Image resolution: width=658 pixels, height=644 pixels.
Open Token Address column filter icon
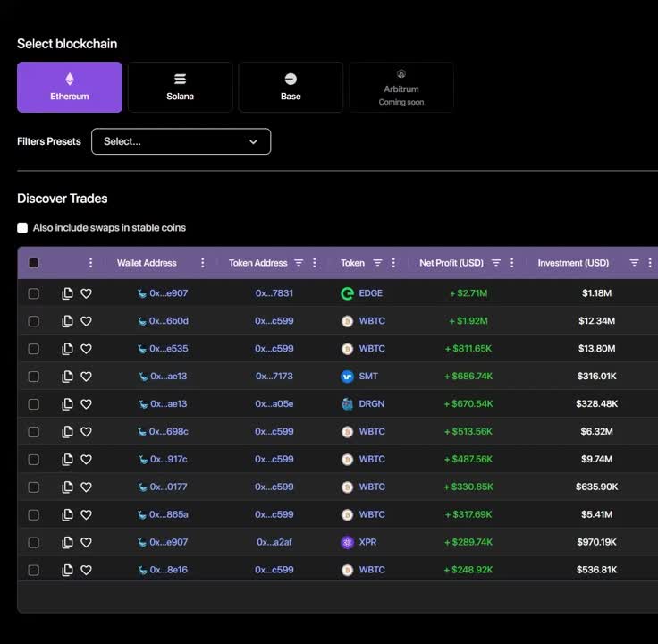coord(299,263)
